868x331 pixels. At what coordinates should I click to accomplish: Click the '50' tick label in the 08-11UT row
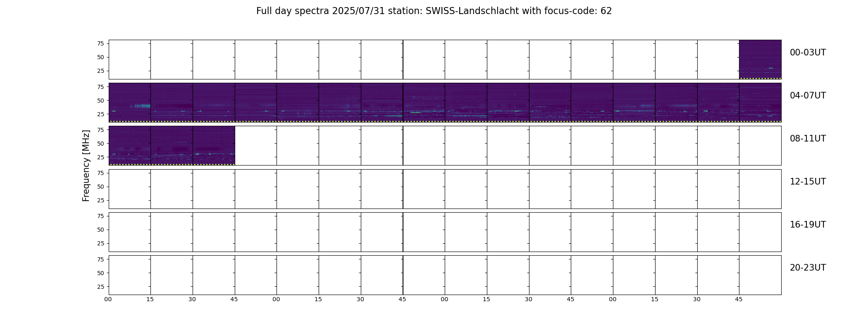(x=100, y=143)
